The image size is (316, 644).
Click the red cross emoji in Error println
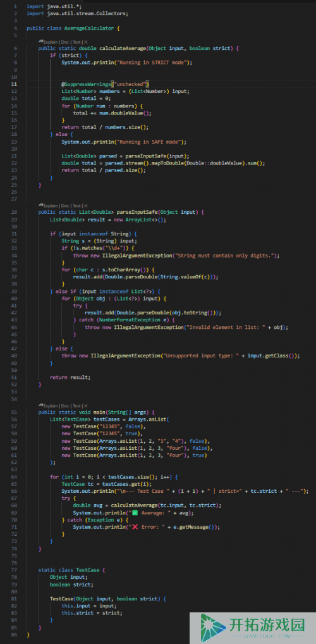coord(135,527)
